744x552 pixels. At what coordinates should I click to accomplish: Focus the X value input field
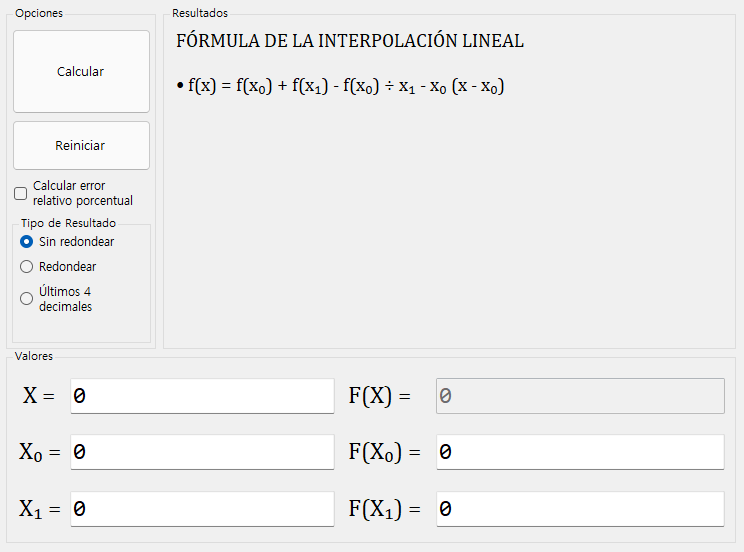(202, 396)
